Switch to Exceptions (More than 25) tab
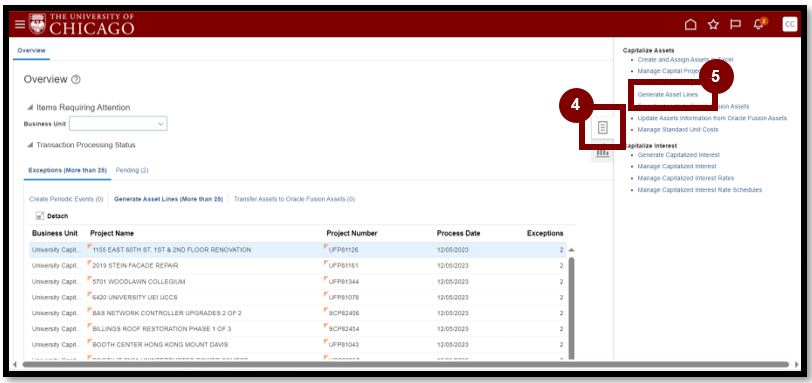 [x=67, y=170]
